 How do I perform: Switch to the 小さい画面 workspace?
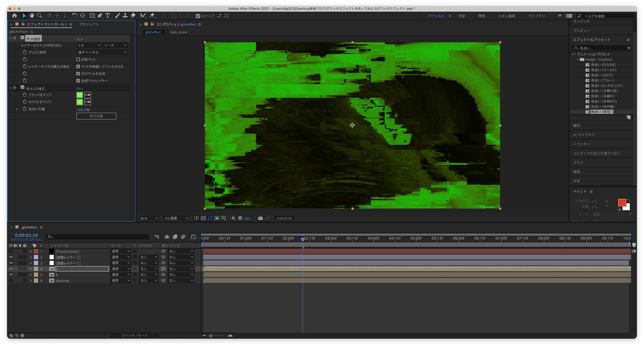tap(507, 16)
